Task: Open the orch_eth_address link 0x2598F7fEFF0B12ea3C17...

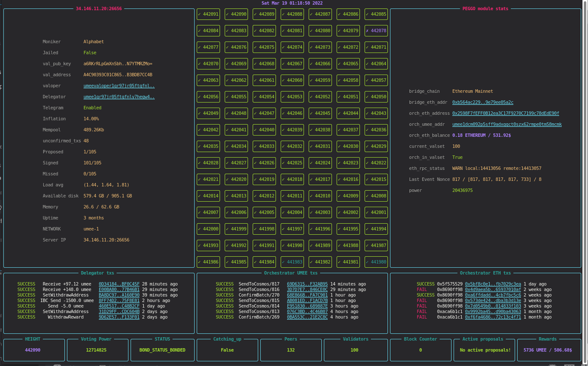Action: pos(506,114)
